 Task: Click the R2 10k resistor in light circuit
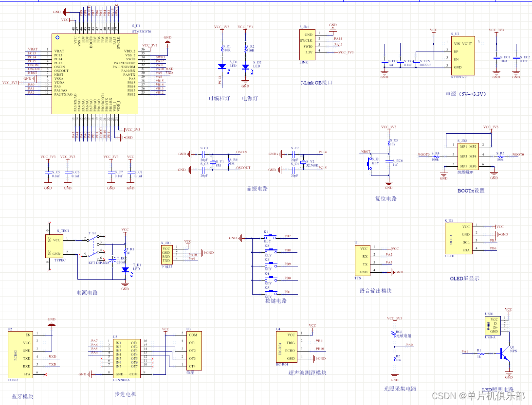(x=395, y=359)
